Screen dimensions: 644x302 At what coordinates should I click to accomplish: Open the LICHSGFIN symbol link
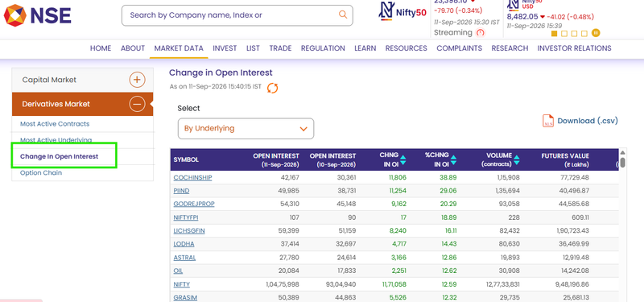point(189,230)
